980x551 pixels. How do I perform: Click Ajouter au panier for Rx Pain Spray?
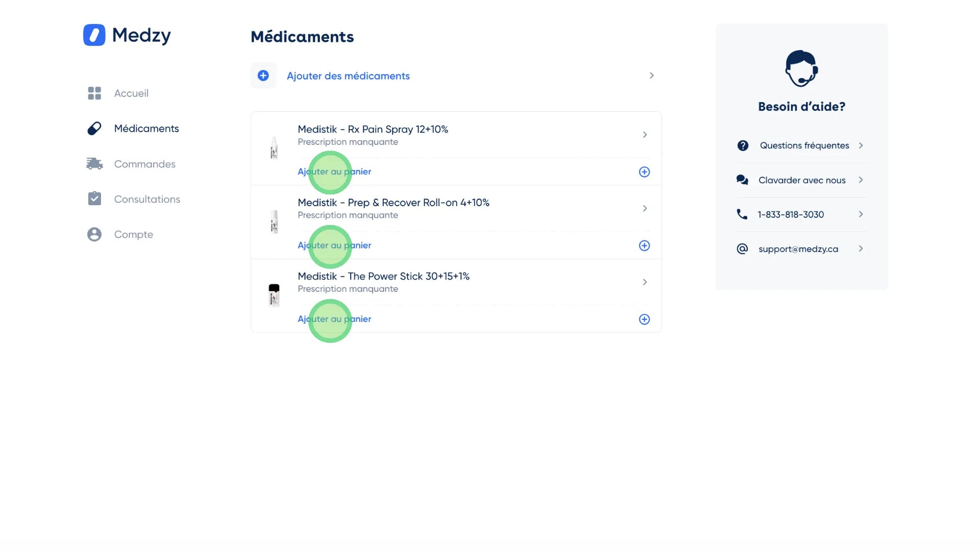[x=334, y=172]
